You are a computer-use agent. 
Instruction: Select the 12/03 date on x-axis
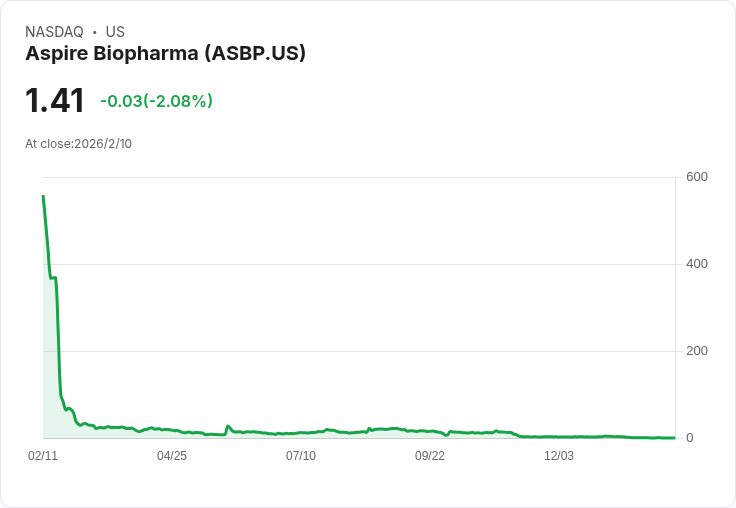[559, 456]
